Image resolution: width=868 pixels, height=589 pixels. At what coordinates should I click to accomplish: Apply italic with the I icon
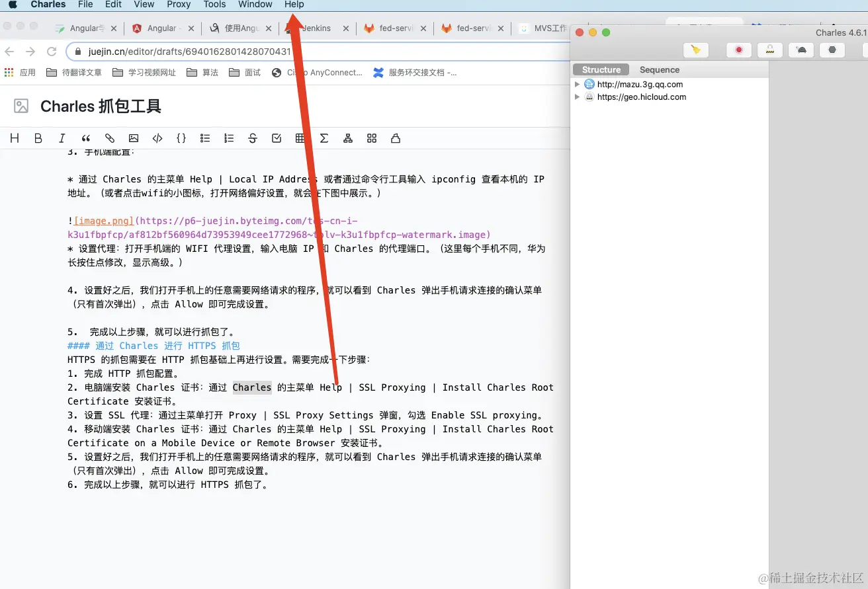tap(62, 138)
